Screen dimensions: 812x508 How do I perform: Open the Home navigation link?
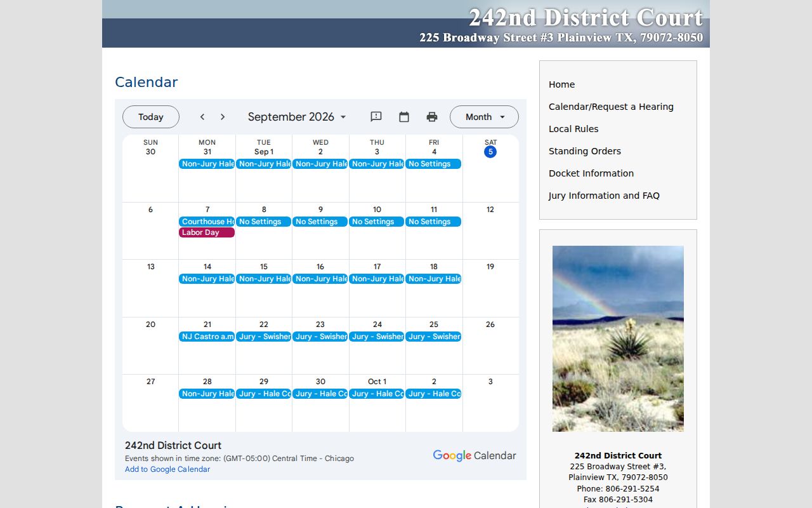point(562,84)
